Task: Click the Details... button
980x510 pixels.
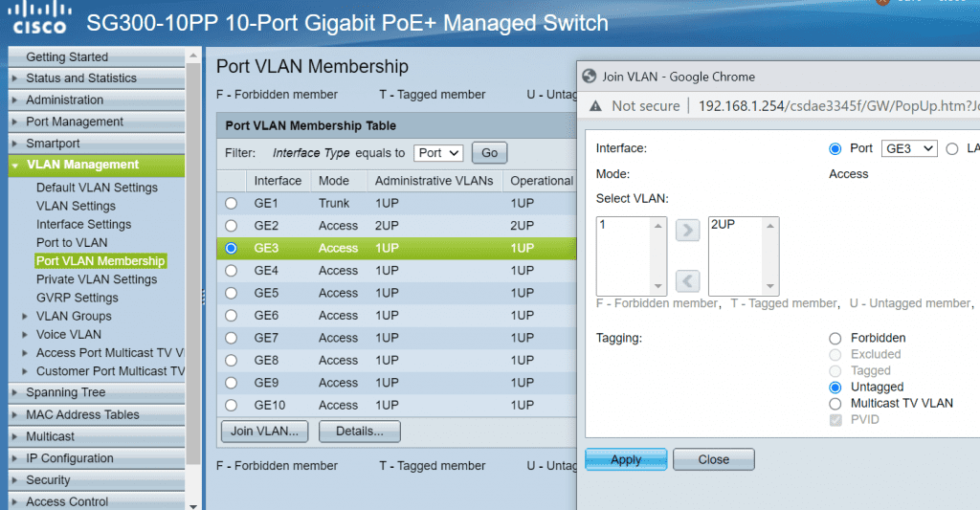Action: click(360, 432)
